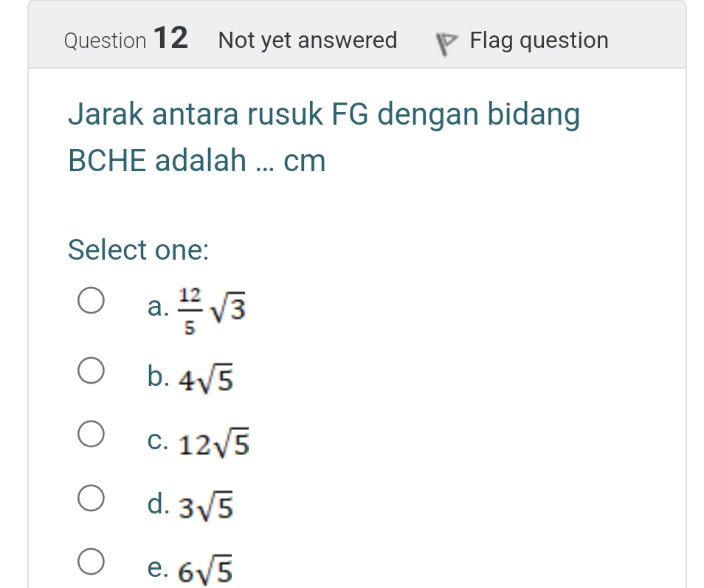This screenshot has width=704, height=588.
Task: Click the option letter 'a.' label
Action: (157, 307)
